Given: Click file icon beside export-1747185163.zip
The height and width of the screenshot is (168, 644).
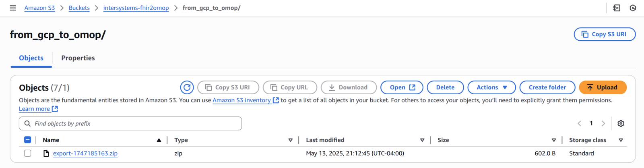Looking at the screenshot, I should pyautogui.click(x=46, y=153).
